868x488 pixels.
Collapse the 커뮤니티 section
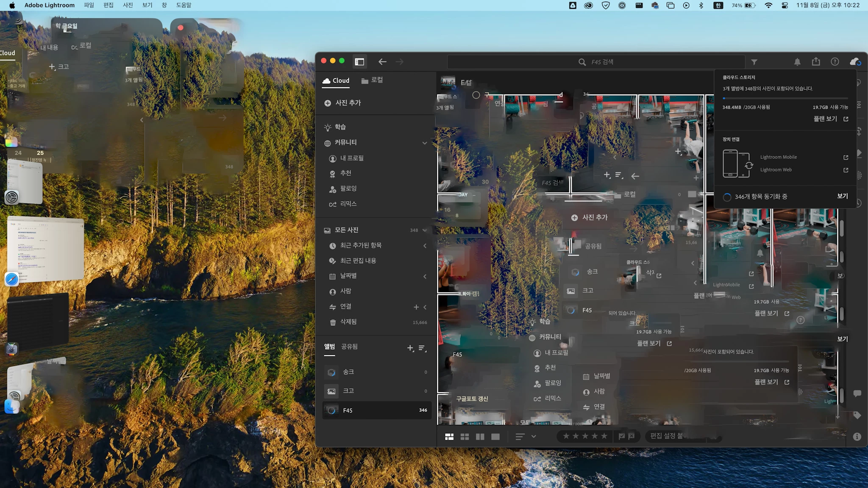click(424, 143)
